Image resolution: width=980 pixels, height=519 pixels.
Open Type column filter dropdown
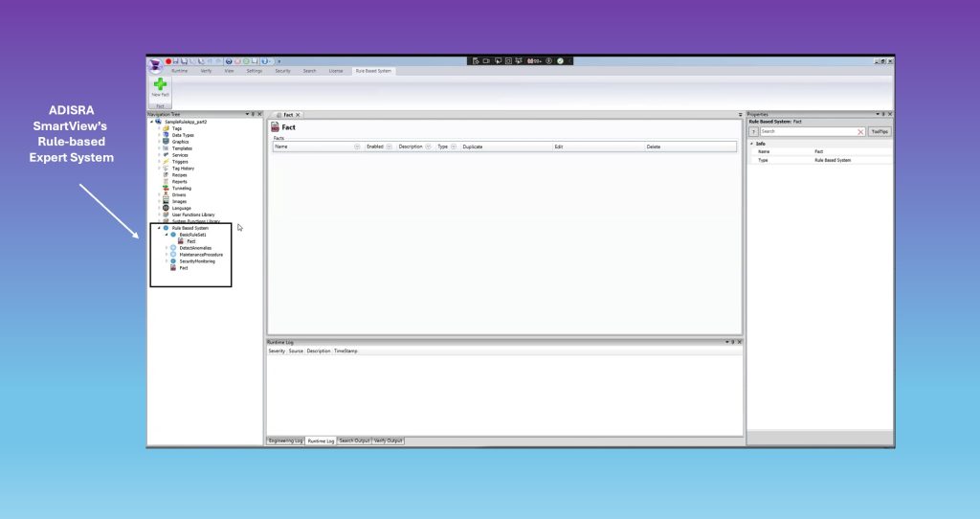tap(454, 147)
